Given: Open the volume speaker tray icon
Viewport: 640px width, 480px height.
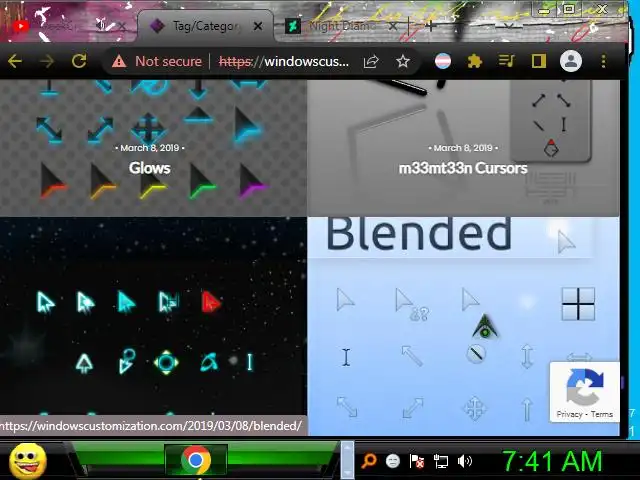Looking at the screenshot, I should tap(464, 461).
